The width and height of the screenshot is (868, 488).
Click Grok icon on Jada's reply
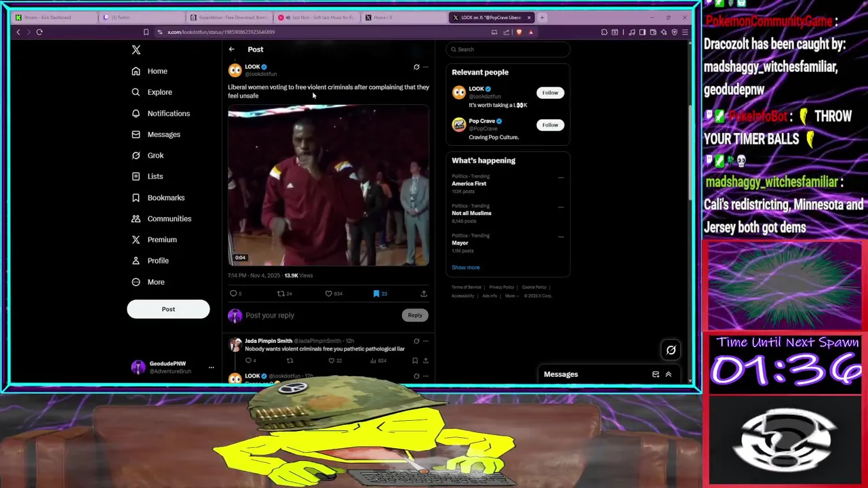tap(416, 341)
